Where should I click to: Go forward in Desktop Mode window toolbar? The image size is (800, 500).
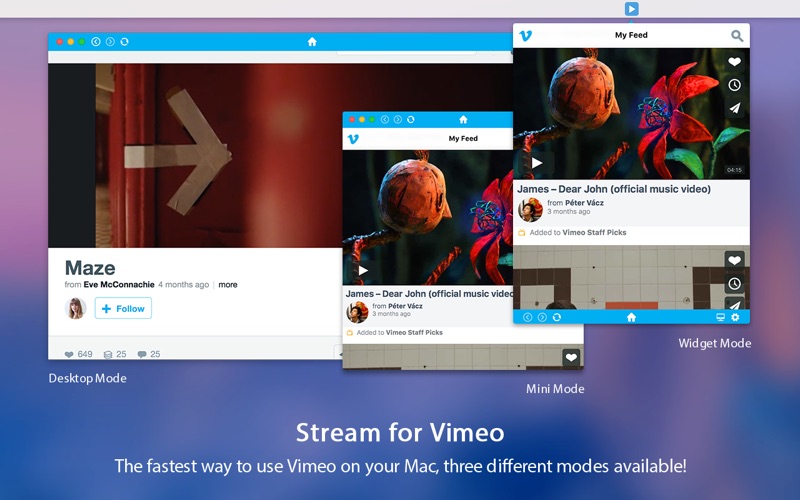[110, 42]
